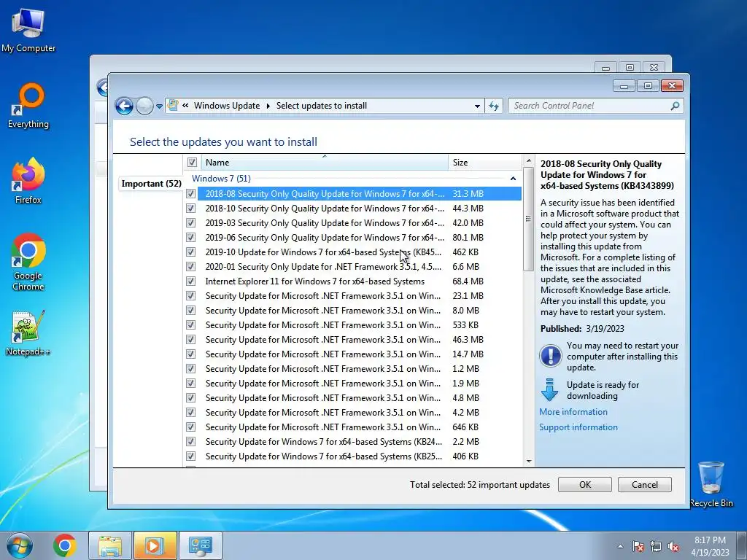Click Show desktop button at taskbar end
Screen dimensions: 747x560
pyautogui.click(x=742, y=545)
